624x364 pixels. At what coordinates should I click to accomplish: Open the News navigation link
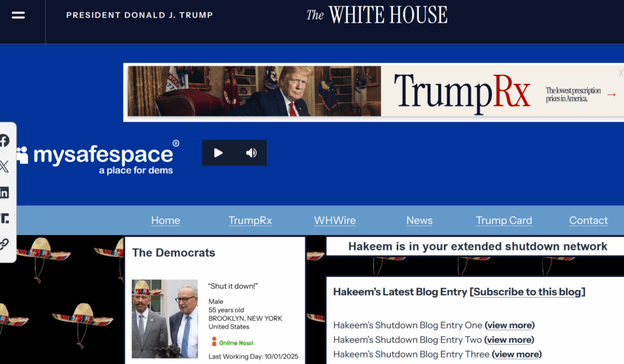(x=419, y=220)
